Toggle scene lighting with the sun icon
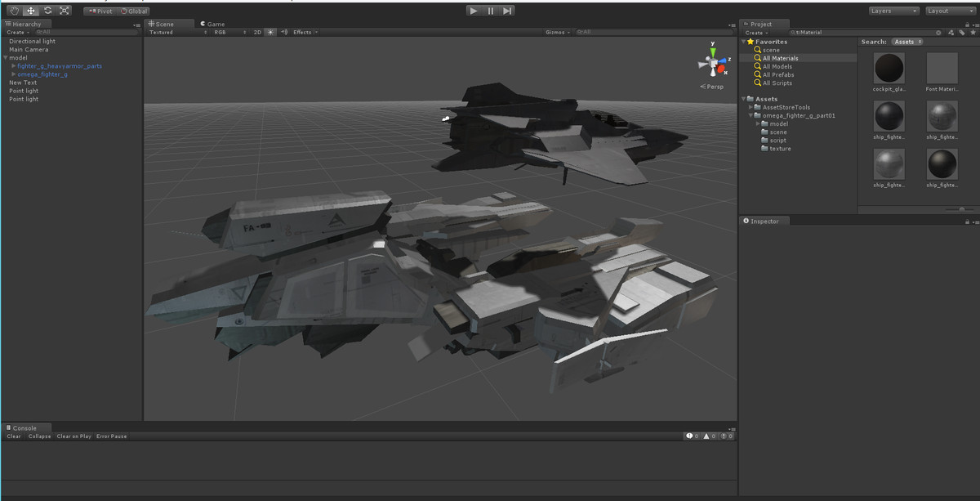Image resolution: width=980 pixels, height=501 pixels. 270,32
